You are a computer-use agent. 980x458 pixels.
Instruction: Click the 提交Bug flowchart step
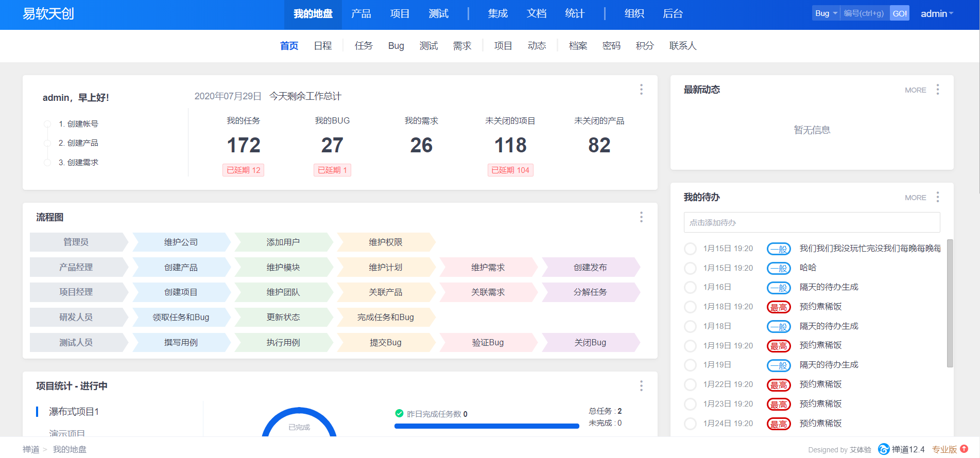[x=386, y=342]
